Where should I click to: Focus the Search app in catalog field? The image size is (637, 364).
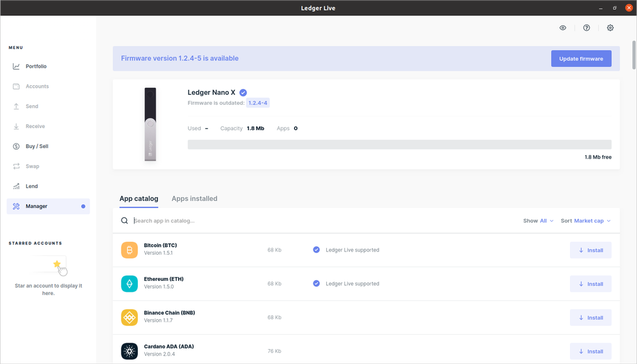(x=260, y=221)
